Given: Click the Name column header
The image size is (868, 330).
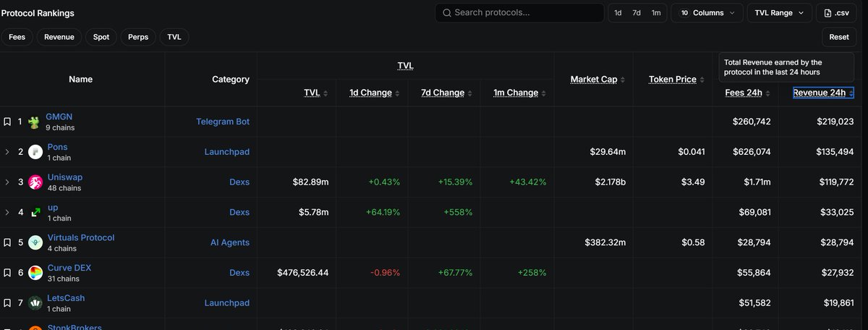Looking at the screenshot, I should [80, 80].
